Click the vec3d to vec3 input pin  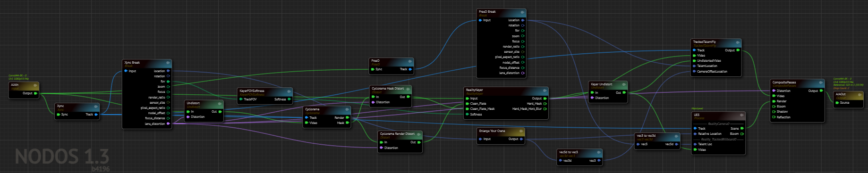[x=561, y=161]
